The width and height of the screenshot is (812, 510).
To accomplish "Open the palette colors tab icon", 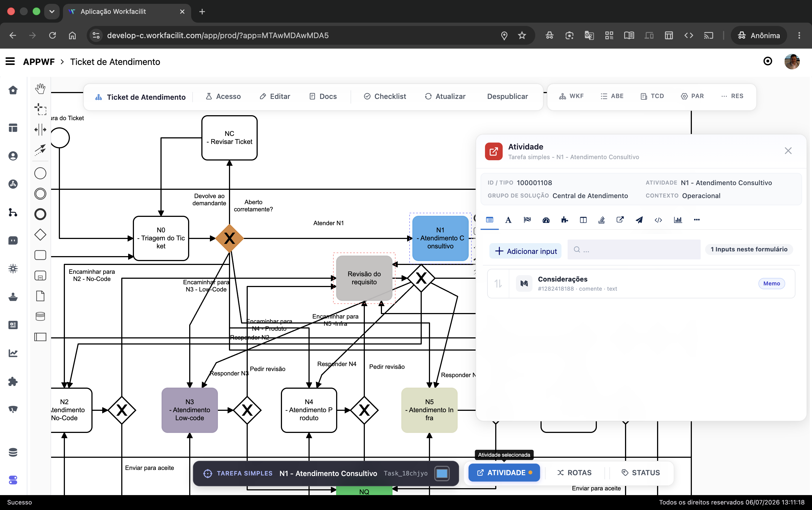I will (x=546, y=220).
